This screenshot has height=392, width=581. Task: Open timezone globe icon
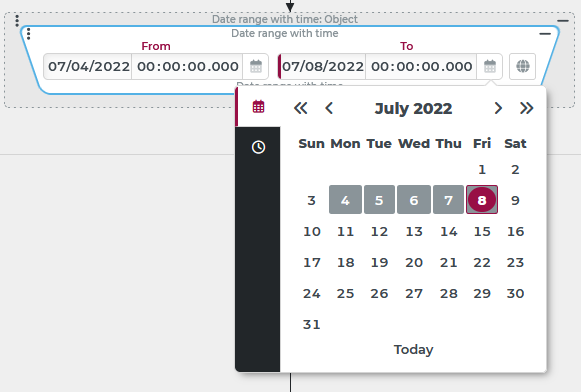pyautogui.click(x=522, y=67)
